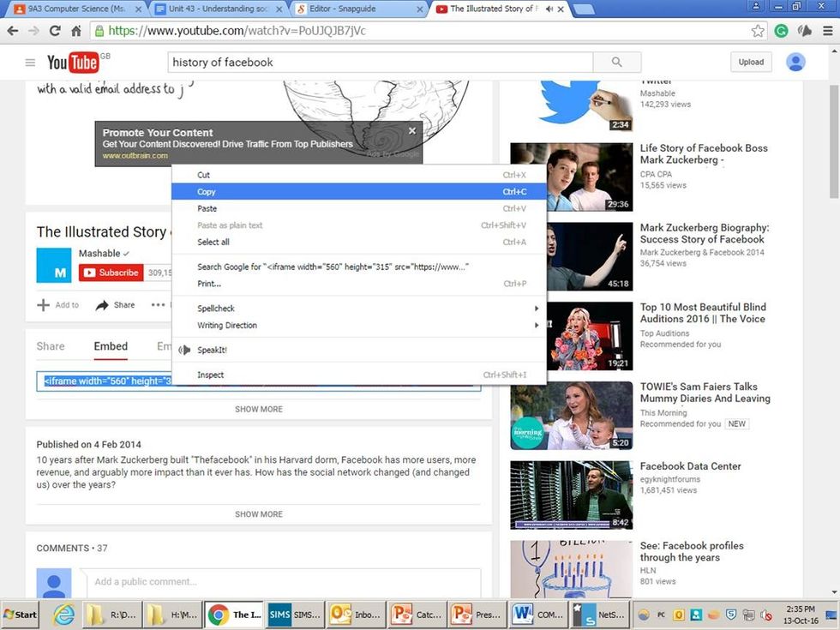This screenshot has width=840, height=630.
Task: Open the Pres PowerPoint taskbar item
Action: (477, 615)
